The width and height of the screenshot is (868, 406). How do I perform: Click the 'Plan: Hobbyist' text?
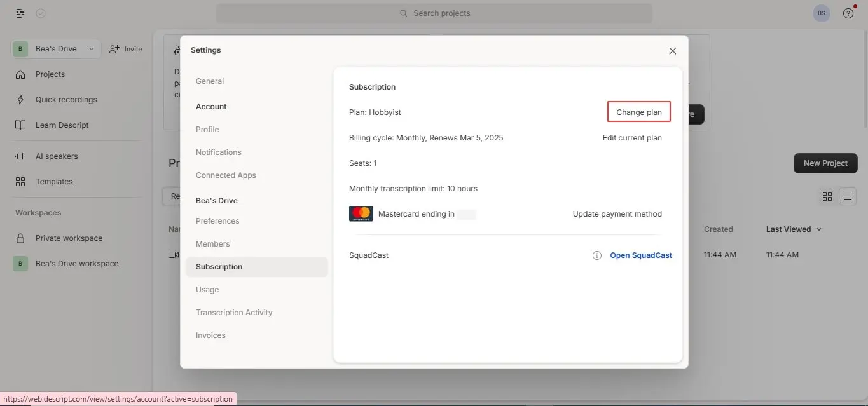click(x=375, y=112)
